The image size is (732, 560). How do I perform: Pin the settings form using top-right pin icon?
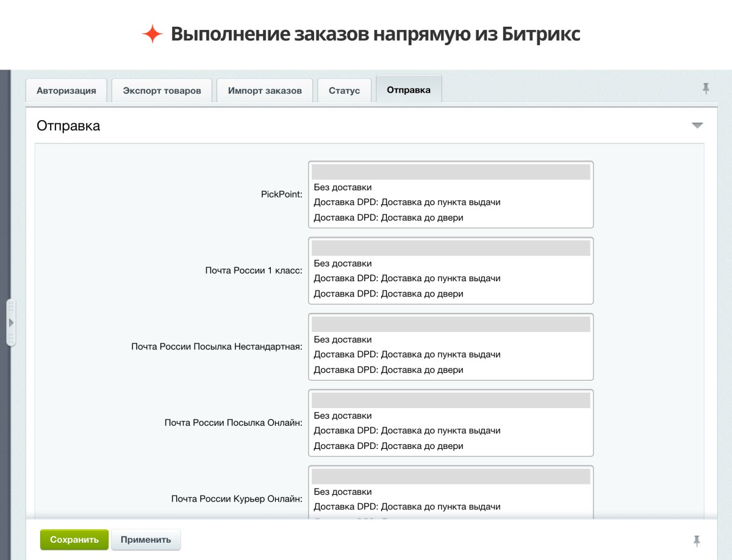pyautogui.click(x=705, y=88)
